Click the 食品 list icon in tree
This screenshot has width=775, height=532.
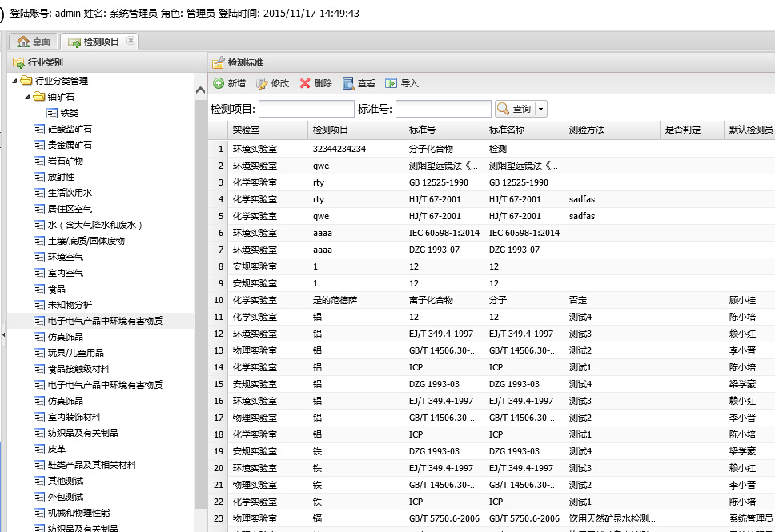point(39,289)
